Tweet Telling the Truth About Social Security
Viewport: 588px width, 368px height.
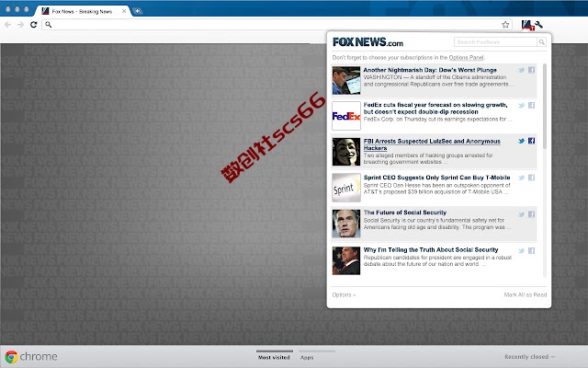tap(521, 251)
